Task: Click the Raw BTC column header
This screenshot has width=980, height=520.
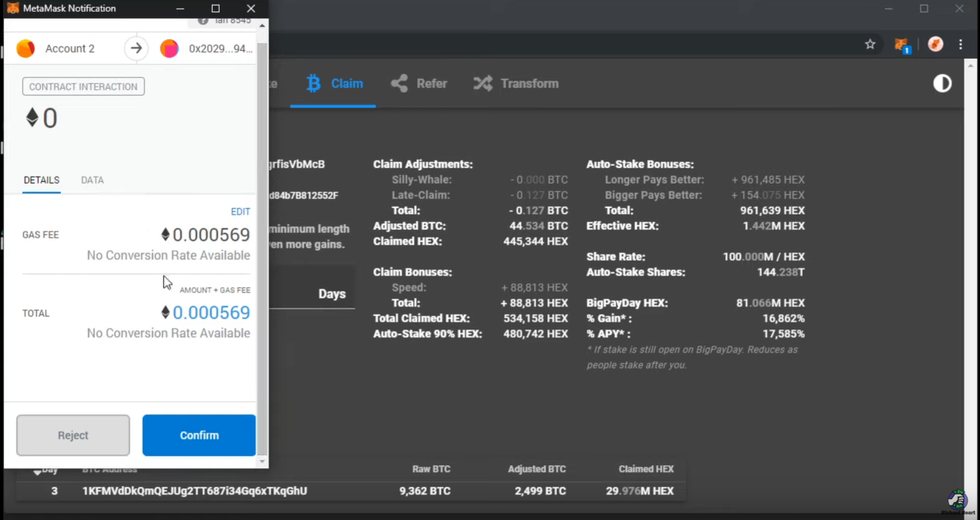Action: point(431,469)
